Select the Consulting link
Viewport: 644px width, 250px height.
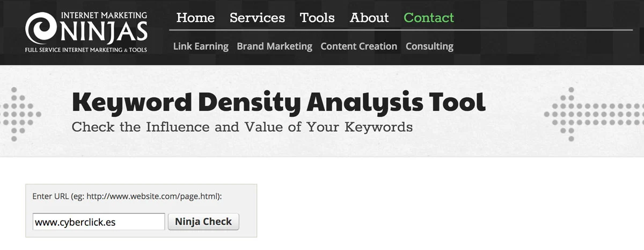coord(429,46)
